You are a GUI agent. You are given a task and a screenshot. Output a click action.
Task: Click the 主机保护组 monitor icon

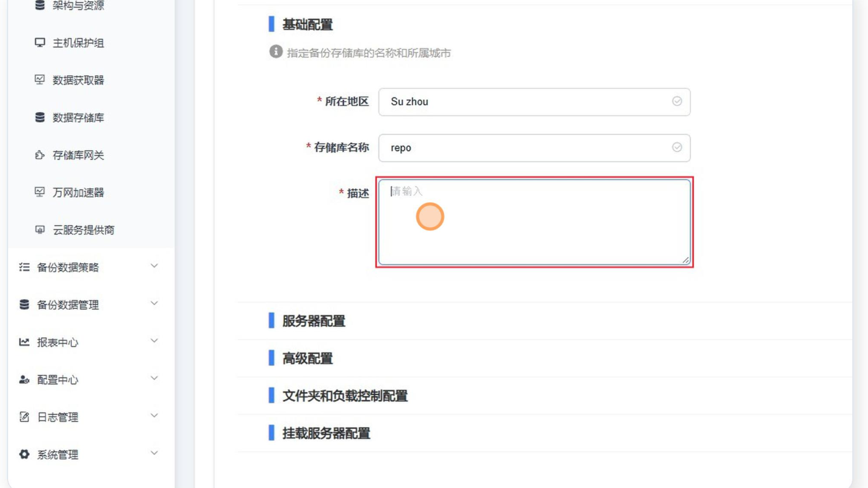[x=40, y=43]
